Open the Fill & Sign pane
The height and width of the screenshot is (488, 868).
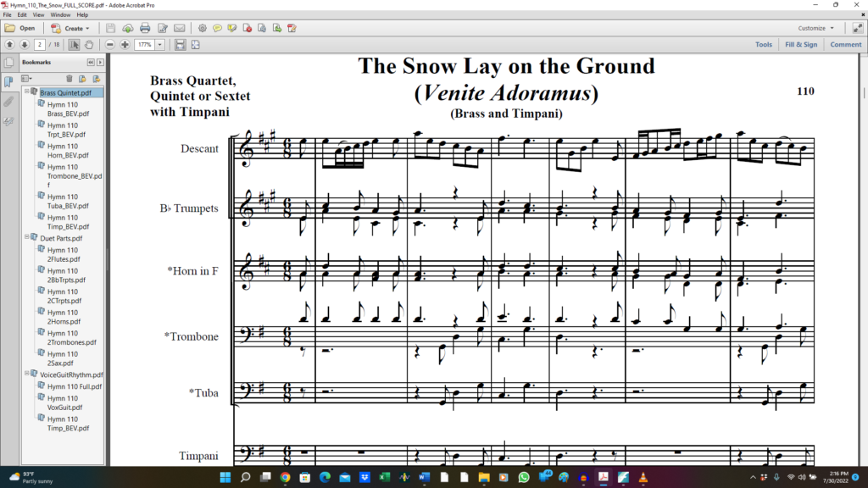click(x=800, y=45)
